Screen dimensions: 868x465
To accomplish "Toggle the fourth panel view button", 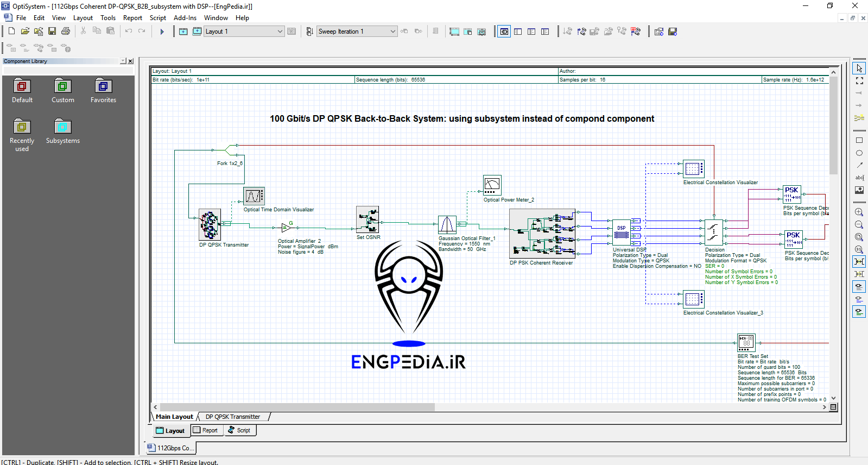I will [545, 32].
